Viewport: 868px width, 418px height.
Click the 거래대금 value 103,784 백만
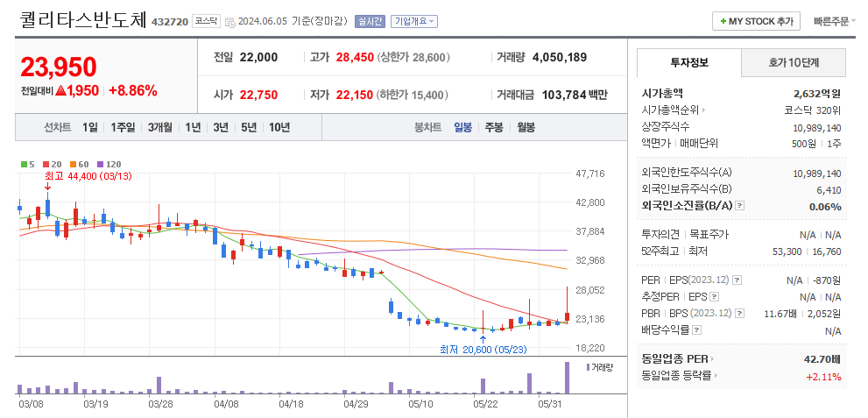tap(574, 95)
